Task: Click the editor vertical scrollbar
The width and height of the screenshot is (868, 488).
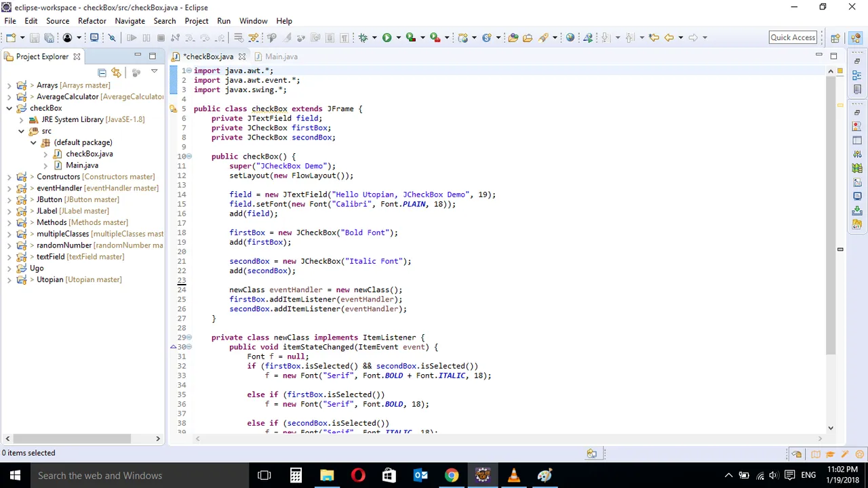Action: tap(831, 217)
